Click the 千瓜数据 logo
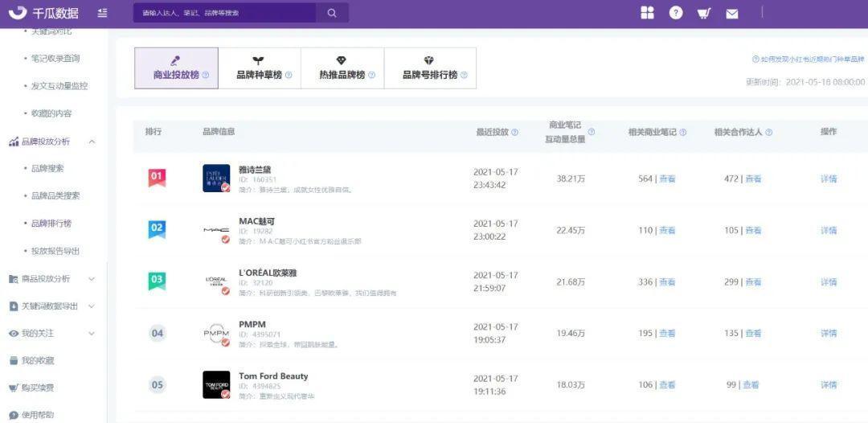868x423 pixels. (x=45, y=14)
